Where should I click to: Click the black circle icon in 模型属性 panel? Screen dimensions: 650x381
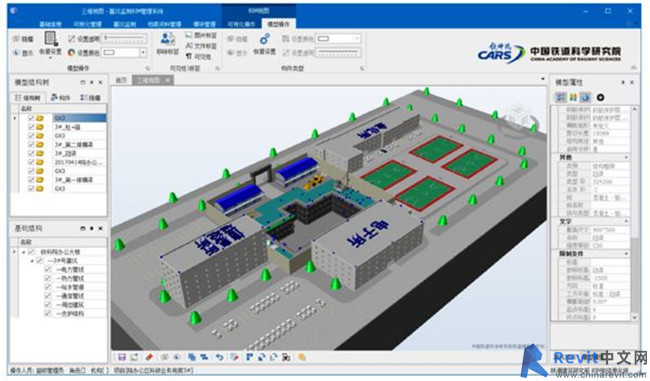pos(600,97)
